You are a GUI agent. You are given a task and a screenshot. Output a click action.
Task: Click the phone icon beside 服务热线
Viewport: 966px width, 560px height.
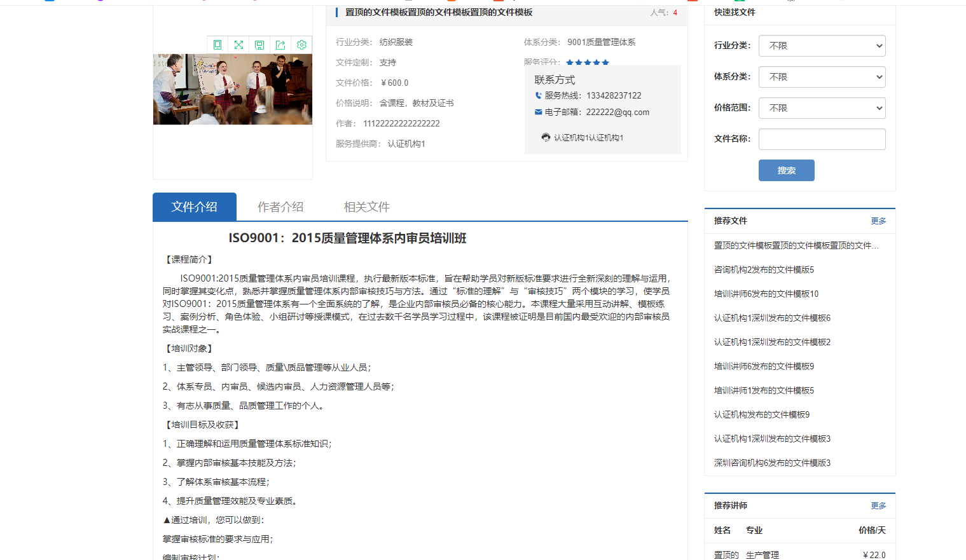539,95
